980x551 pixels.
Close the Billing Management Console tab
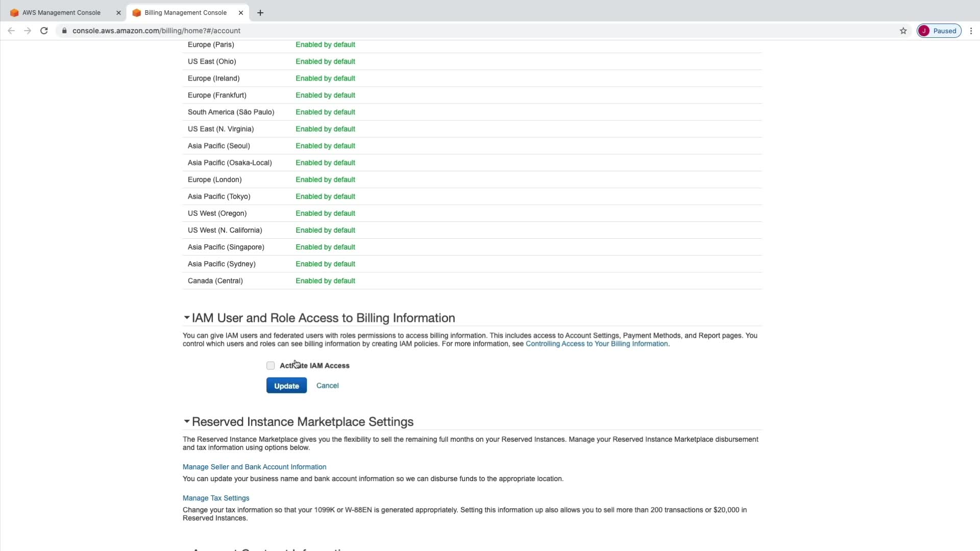241,13
